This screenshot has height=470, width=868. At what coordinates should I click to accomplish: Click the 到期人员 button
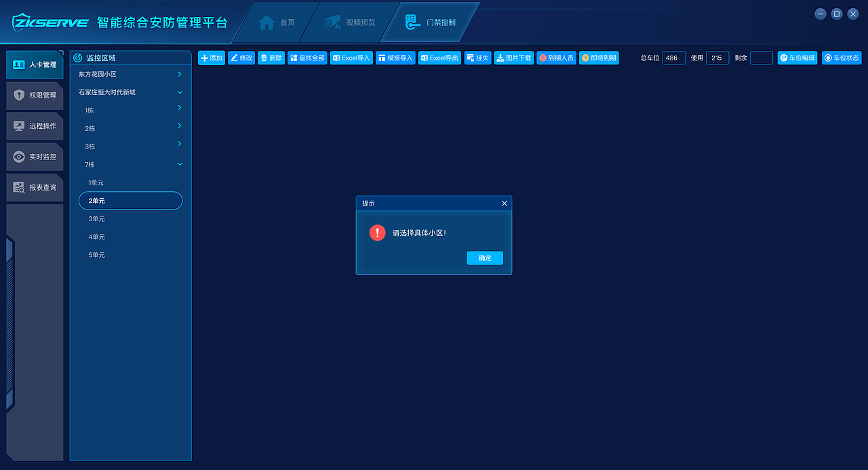click(x=557, y=58)
